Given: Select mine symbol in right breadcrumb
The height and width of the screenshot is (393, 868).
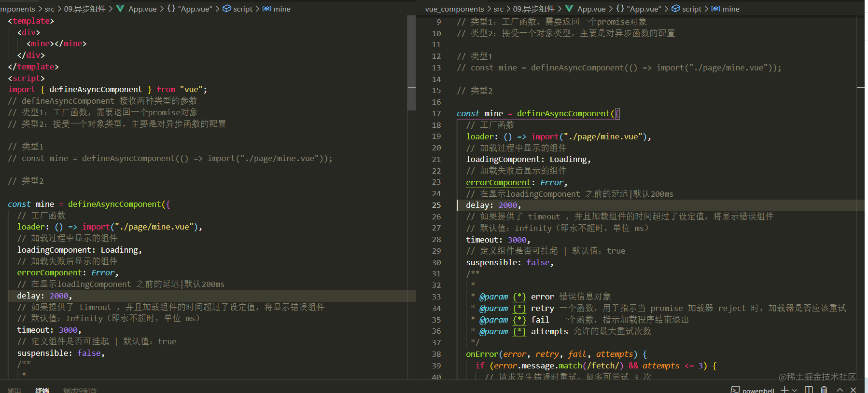Looking at the screenshot, I should click(x=731, y=9).
